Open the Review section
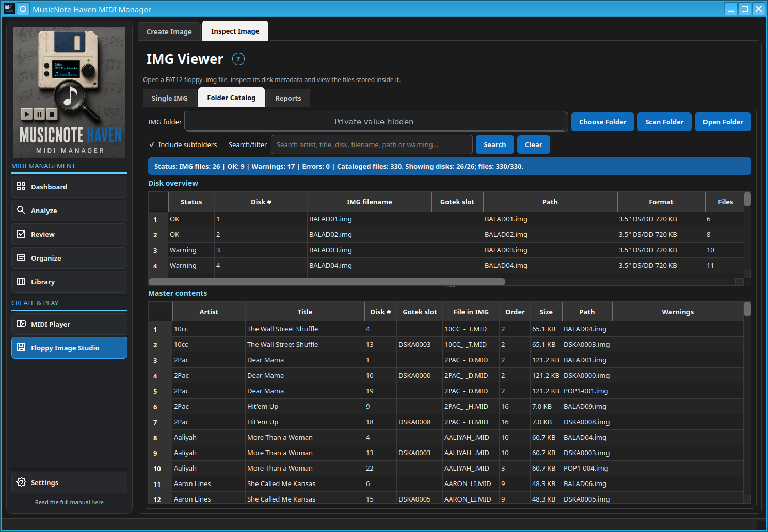The image size is (768, 532). click(69, 234)
